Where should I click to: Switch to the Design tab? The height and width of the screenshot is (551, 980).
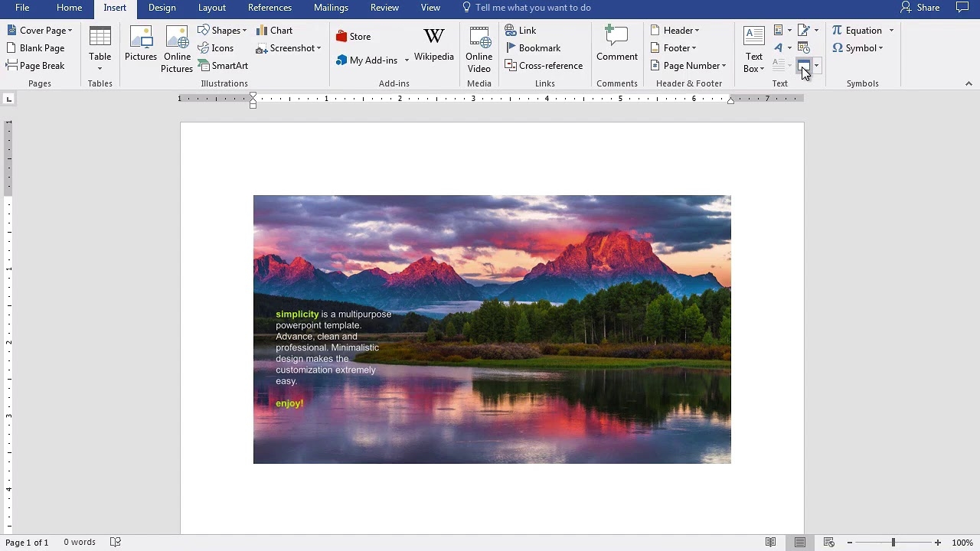click(162, 8)
